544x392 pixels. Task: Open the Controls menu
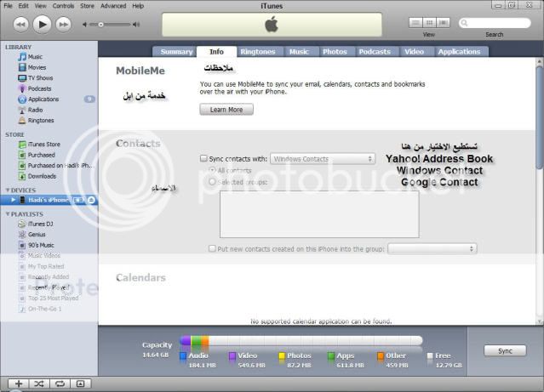click(x=63, y=6)
